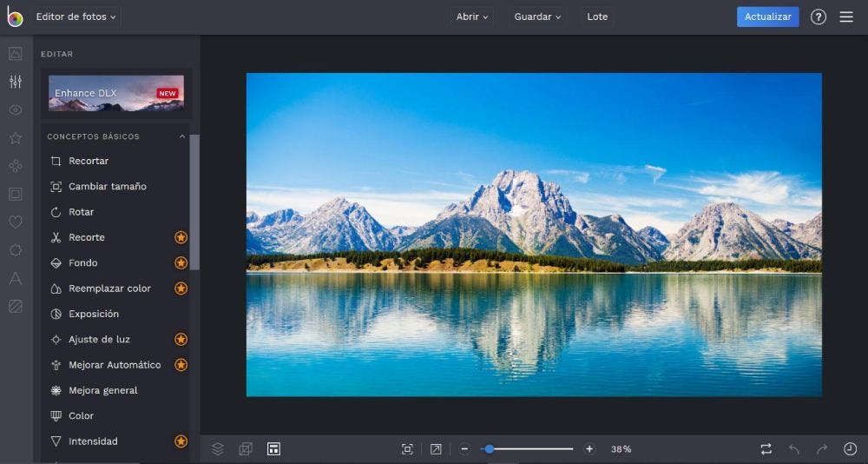868x464 pixels.
Task: Open the Overlays heart icon in sidebar
Action: [15, 222]
